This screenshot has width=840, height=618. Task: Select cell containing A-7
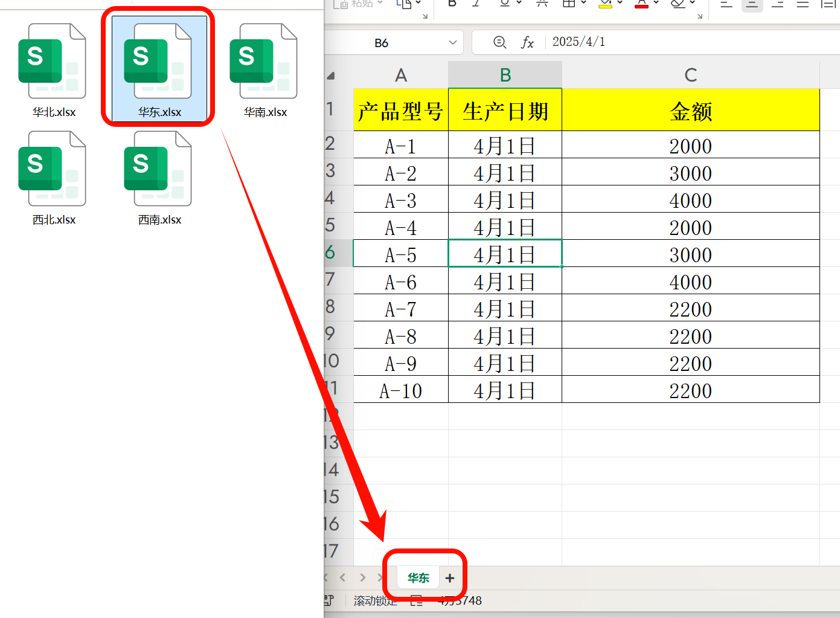pyautogui.click(x=401, y=308)
